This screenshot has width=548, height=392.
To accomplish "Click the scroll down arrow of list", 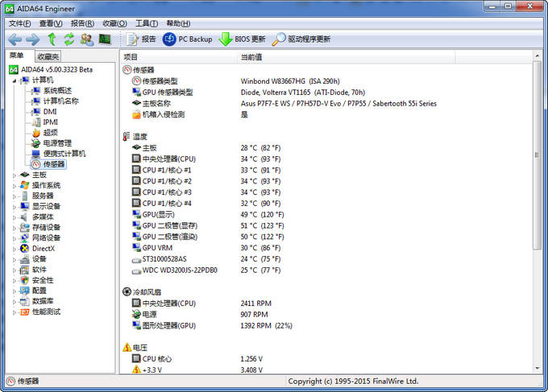I will tap(538, 369).
